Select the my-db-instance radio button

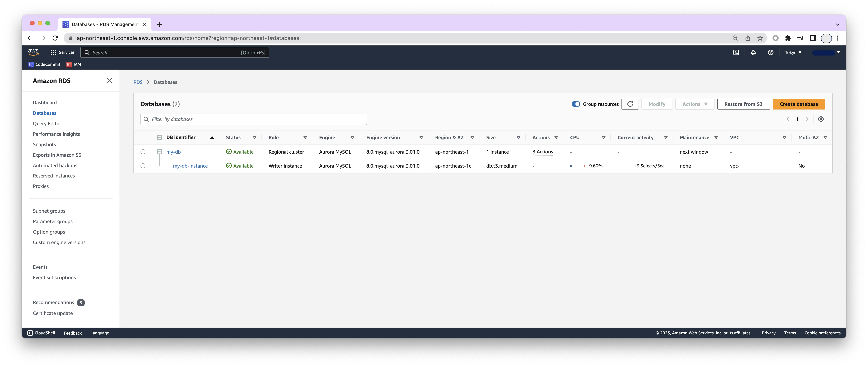143,166
